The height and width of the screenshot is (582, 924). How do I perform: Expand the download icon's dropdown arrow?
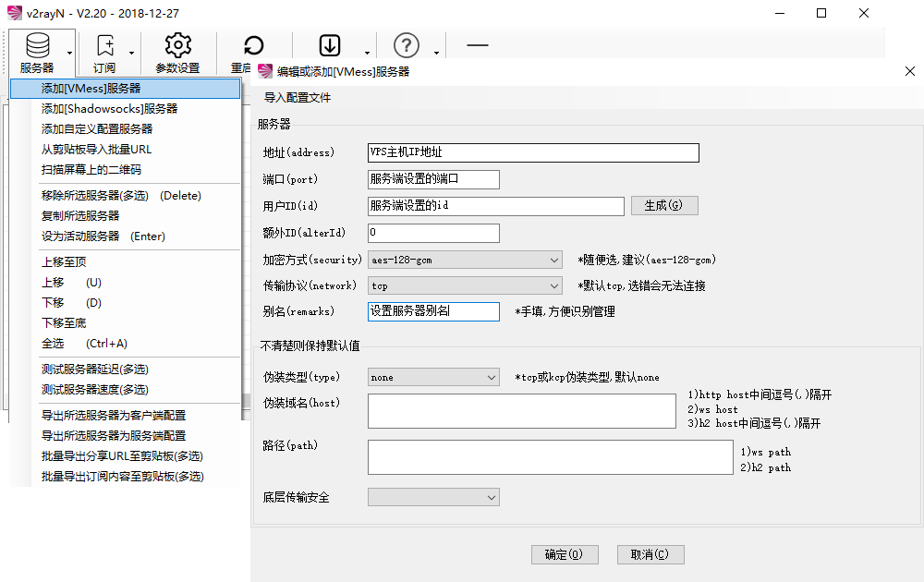[x=367, y=53]
